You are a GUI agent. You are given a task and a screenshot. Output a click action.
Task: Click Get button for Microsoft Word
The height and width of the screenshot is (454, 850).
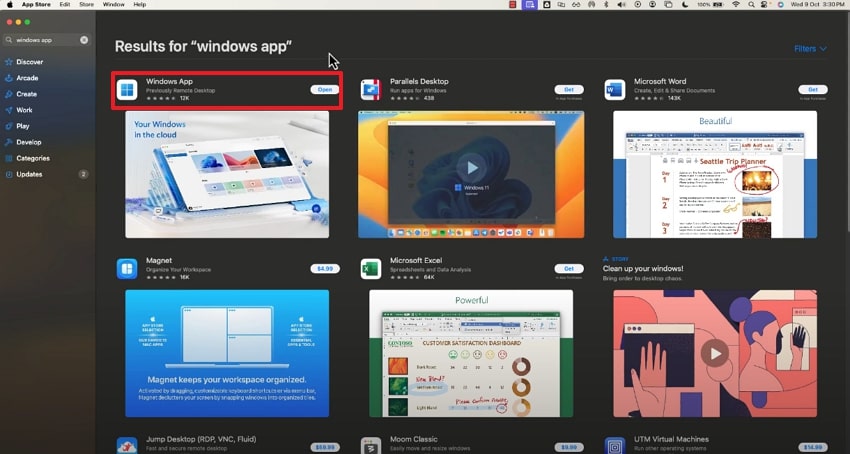813,89
